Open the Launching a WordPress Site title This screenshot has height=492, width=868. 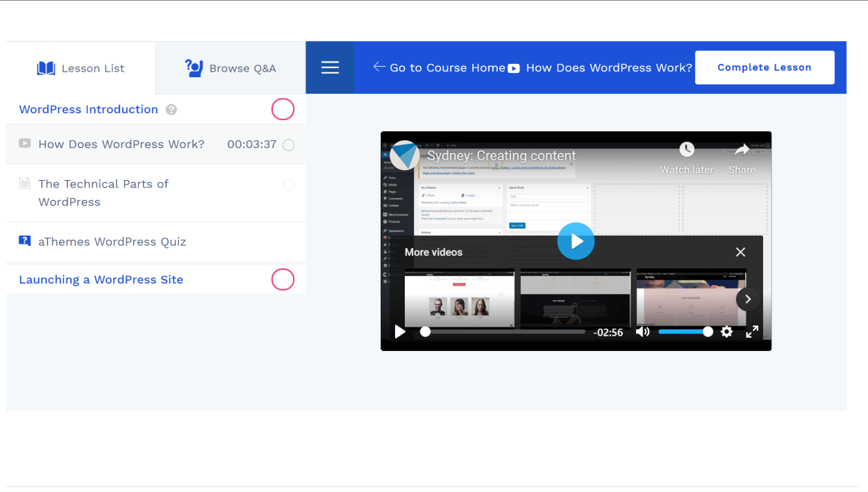tap(101, 279)
